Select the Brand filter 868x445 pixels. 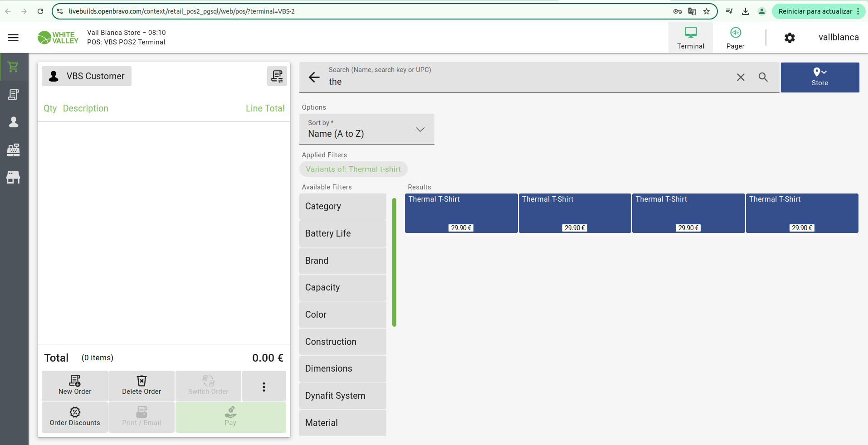coord(342,261)
